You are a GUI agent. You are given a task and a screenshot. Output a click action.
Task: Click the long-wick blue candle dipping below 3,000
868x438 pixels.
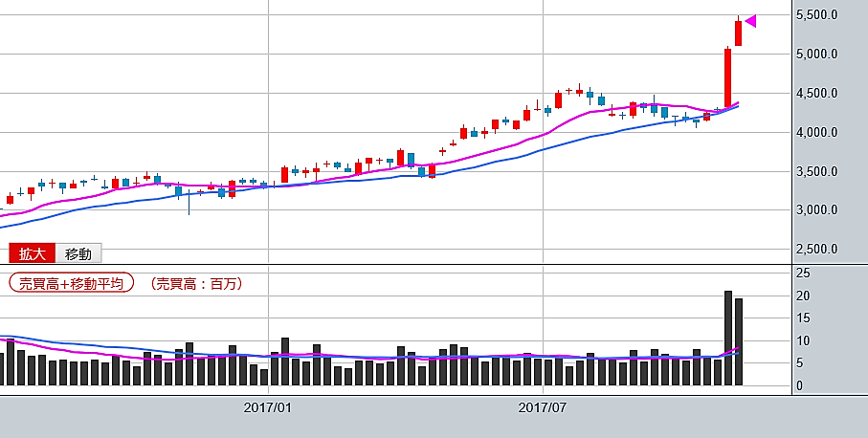[189, 203]
